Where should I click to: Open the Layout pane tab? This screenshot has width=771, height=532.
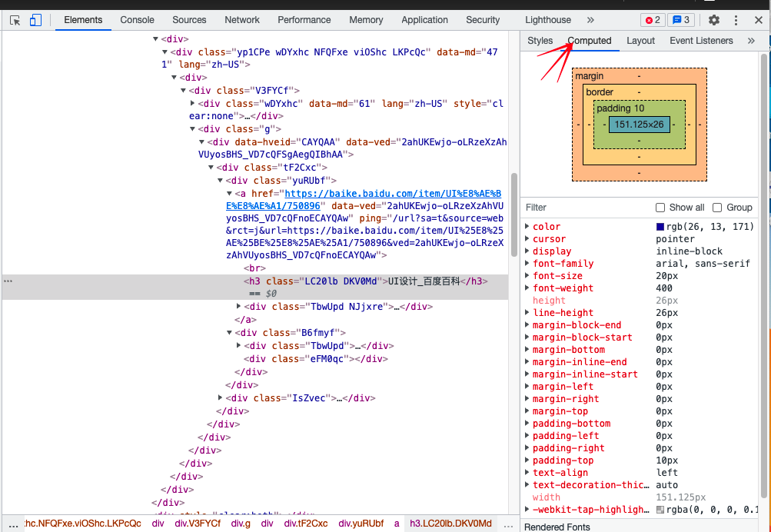click(x=640, y=41)
